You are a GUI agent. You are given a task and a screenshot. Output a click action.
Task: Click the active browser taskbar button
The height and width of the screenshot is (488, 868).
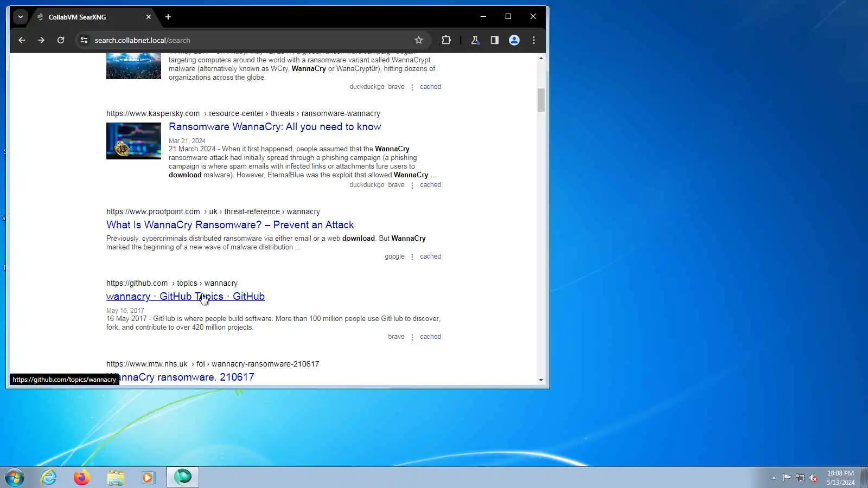pyautogui.click(x=183, y=478)
